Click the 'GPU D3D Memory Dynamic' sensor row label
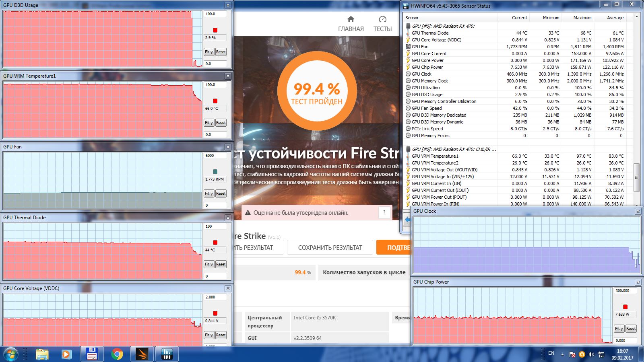 point(438,122)
